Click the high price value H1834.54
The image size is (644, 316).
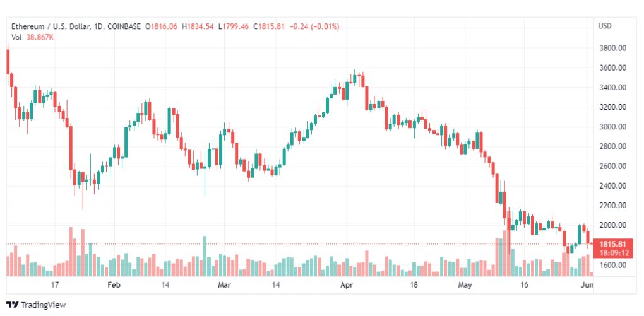(198, 26)
